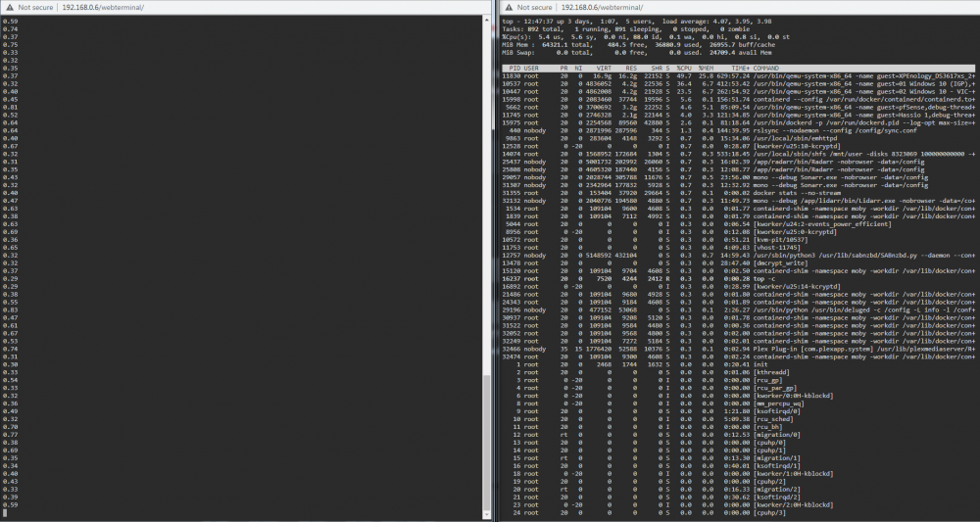Viewport: 980px width, 522px height.
Task: Select the Radarr process row with PID 25437
Action: (x=738, y=162)
